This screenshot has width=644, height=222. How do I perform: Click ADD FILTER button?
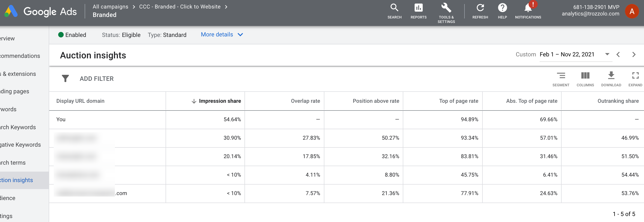coord(96,79)
